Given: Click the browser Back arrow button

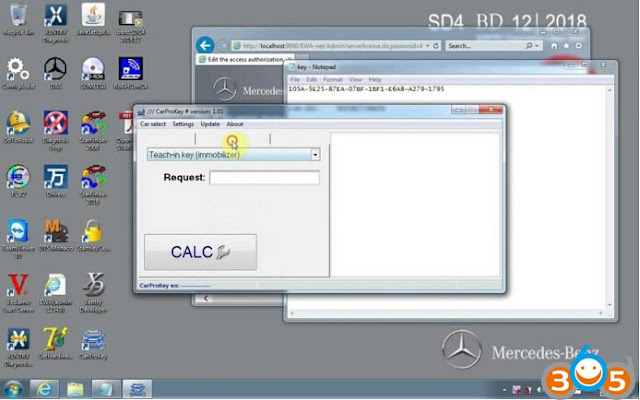Looking at the screenshot, I should point(205,45).
